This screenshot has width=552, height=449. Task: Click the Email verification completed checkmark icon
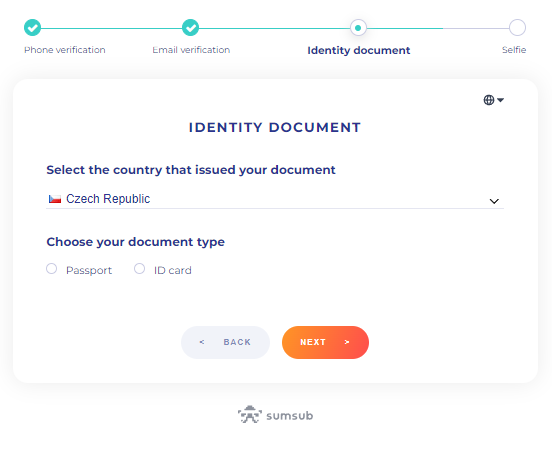click(190, 27)
